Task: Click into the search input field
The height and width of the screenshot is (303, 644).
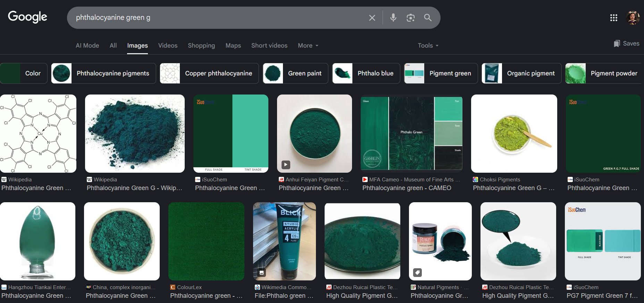Action: pos(215,18)
